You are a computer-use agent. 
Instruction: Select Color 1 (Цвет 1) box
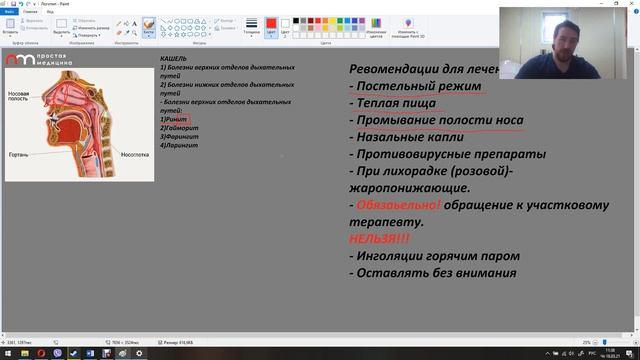click(x=271, y=28)
